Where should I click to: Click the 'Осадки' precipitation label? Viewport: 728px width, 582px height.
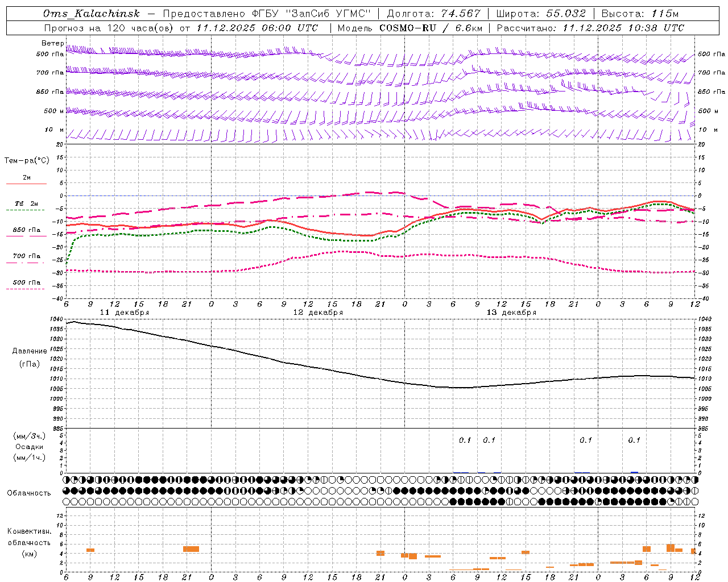click(30, 447)
